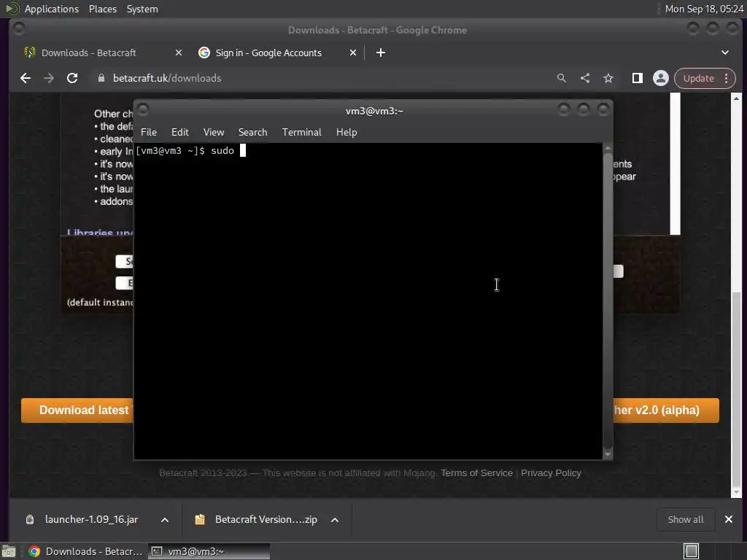Viewport: 747px width, 560px height.
Task: Open the Chrome profile avatar
Action: [x=660, y=78]
